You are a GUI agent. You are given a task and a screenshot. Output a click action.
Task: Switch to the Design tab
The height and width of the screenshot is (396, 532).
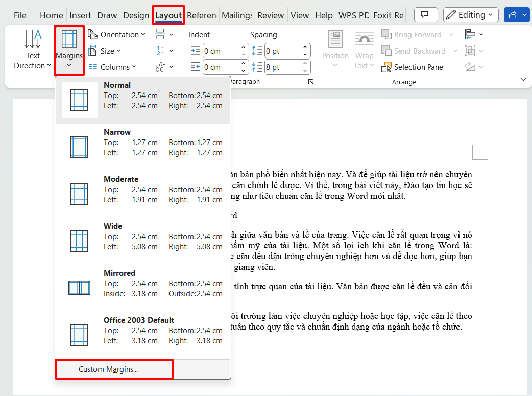point(136,15)
